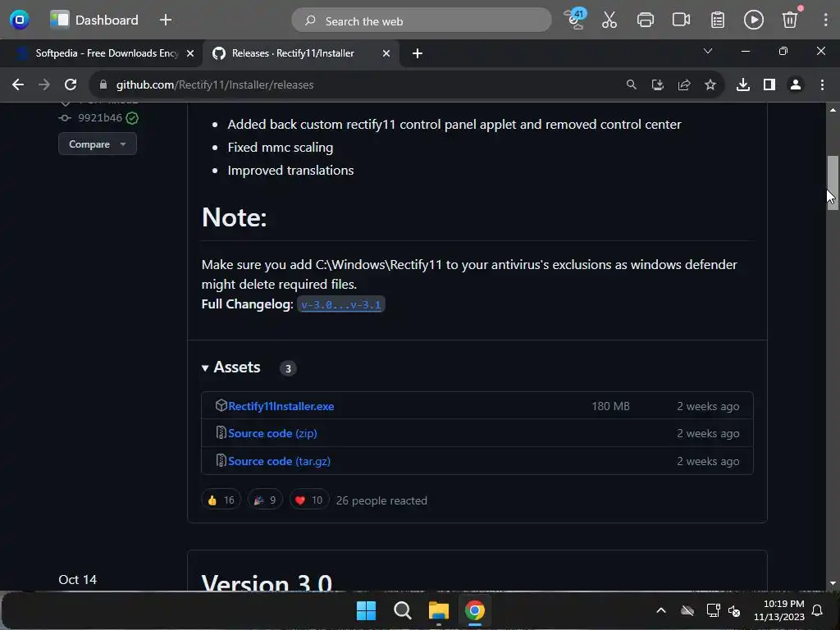Open the Chrome profile icon
The image size is (840, 630).
(796, 84)
